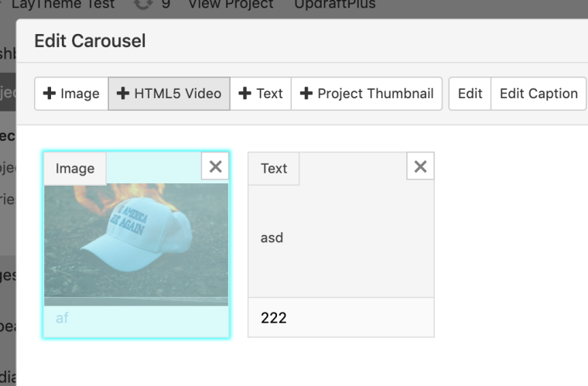Select the burning hat image thumbnail
Screen dimensions: 588x386
pyautogui.click(x=136, y=244)
